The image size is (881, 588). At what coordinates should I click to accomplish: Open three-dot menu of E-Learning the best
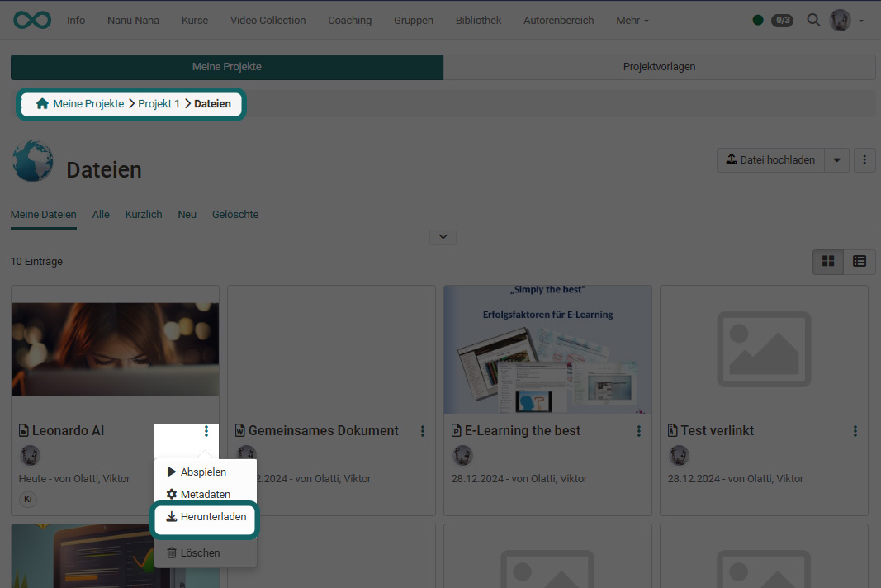639,431
